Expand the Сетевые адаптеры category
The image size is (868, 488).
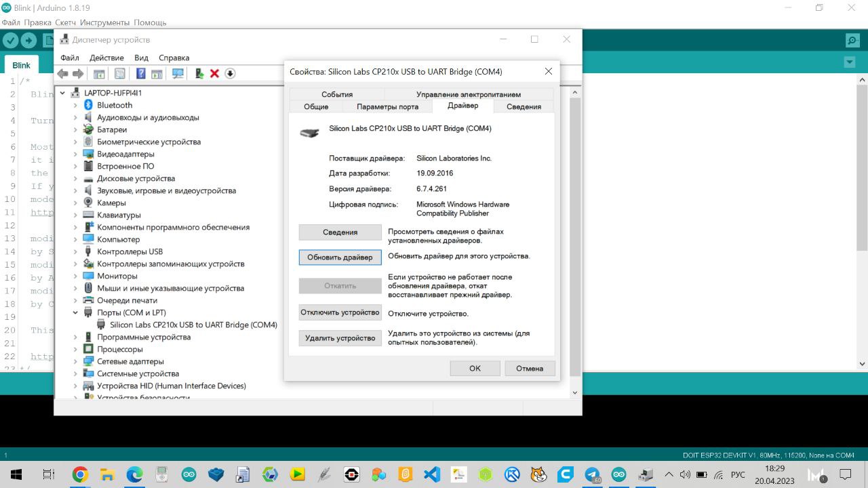[x=75, y=361]
